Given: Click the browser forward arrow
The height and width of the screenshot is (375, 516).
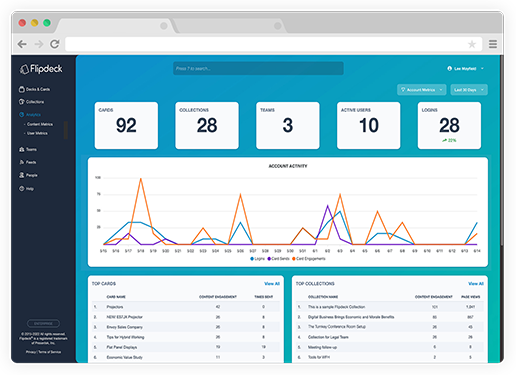Looking at the screenshot, I should 39,44.
